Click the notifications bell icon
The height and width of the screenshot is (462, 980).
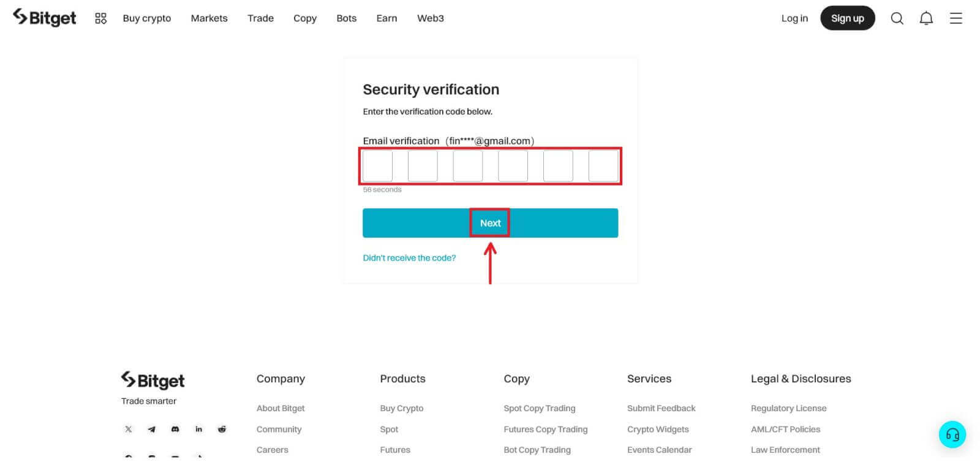[926, 18]
